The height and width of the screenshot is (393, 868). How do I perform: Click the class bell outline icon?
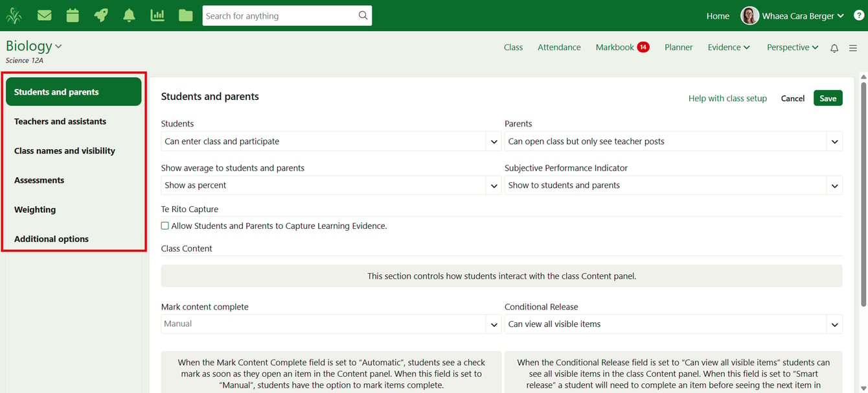834,48
